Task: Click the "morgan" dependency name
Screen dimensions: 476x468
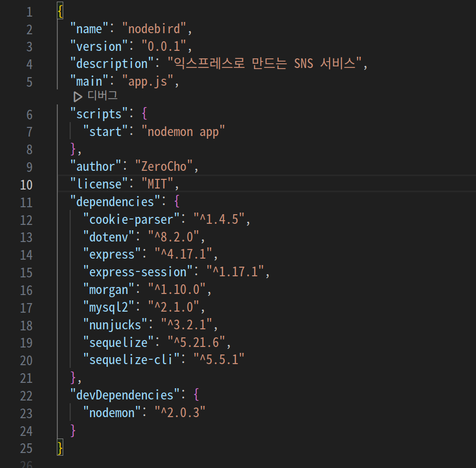Action: click(109, 290)
